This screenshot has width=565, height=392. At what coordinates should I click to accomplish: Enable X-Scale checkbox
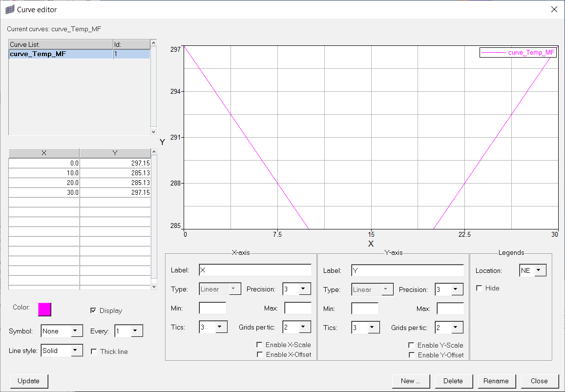pos(259,345)
